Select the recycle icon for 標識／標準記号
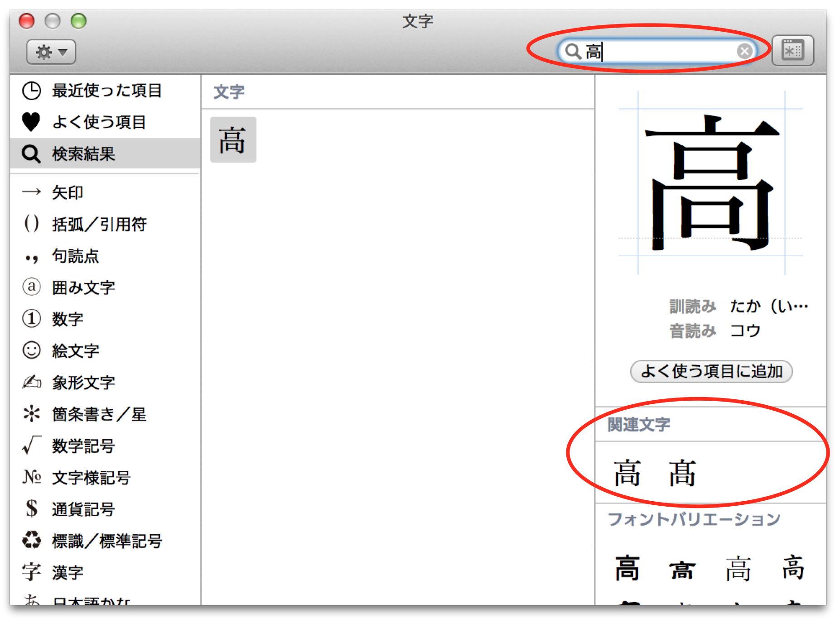Image resolution: width=840 pixels, height=623 pixels. tap(32, 540)
